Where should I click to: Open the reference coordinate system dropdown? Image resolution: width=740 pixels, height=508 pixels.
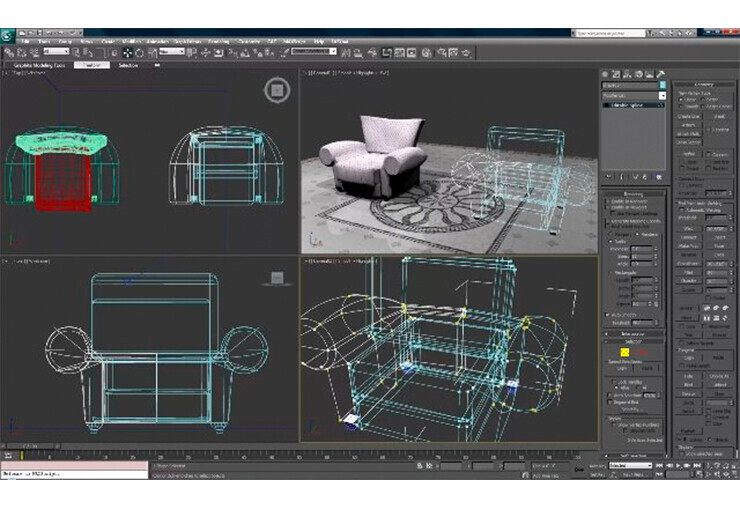pos(172,51)
